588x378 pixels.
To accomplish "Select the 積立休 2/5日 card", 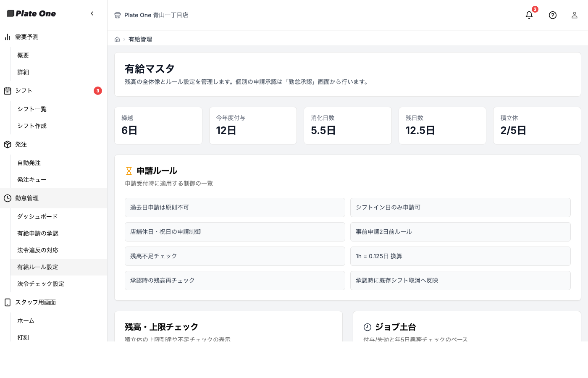I will [537, 126].
